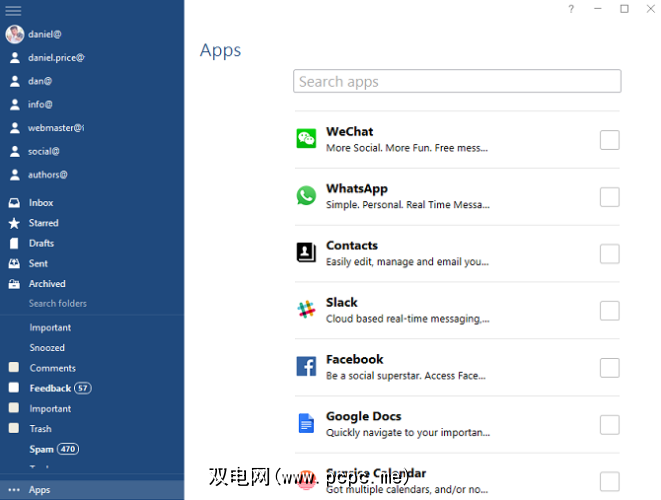Click the Search apps input field
661x500 pixels.
pyautogui.click(x=457, y=81)
